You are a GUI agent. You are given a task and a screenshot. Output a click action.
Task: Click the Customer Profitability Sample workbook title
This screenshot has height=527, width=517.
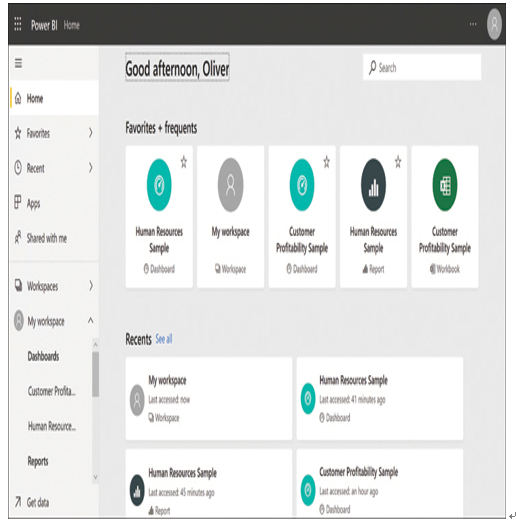[x=445, y=240]
